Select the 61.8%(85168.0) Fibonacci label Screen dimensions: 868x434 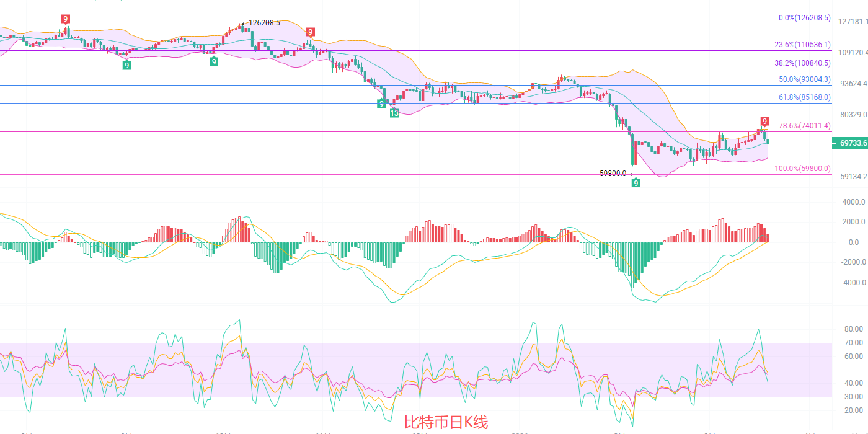(x=804, y=97)
